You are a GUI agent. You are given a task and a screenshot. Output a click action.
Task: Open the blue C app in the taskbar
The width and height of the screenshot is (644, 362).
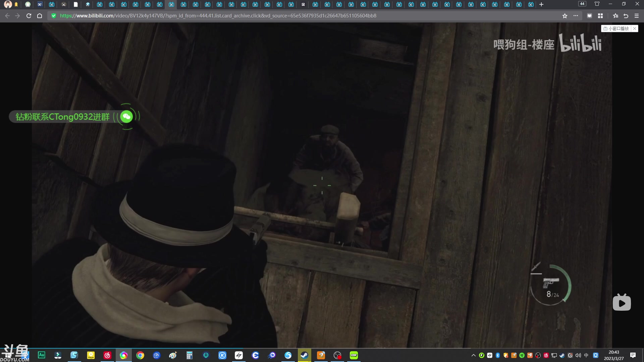coord(255,355)
